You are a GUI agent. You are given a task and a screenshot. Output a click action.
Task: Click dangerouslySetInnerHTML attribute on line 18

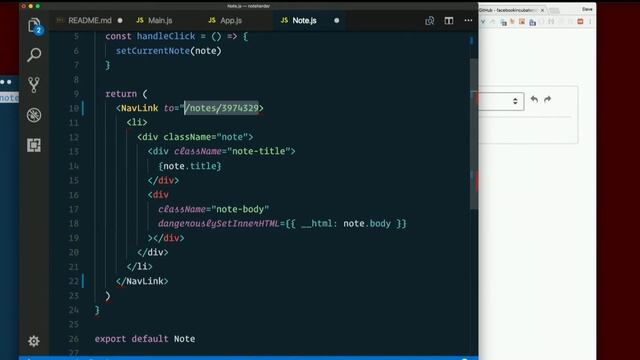click(219, 224)
